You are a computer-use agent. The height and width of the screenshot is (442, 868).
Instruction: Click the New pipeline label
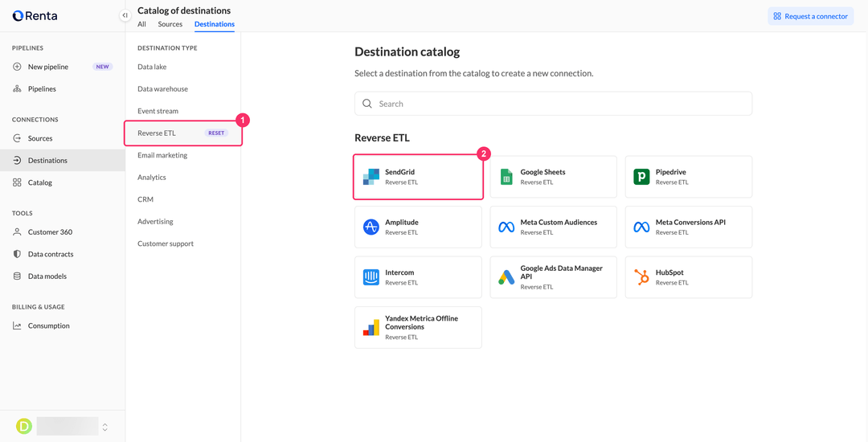coord(48,67)
